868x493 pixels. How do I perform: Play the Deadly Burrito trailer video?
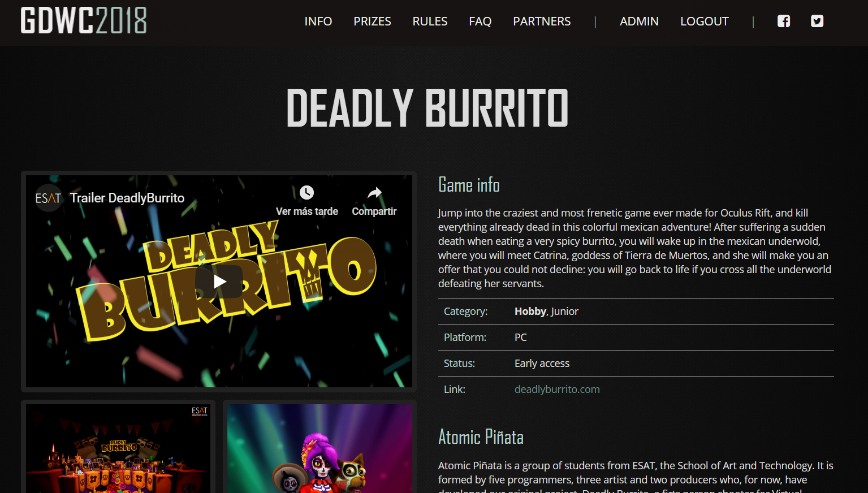pyautogui.click(x=219, y=282)
